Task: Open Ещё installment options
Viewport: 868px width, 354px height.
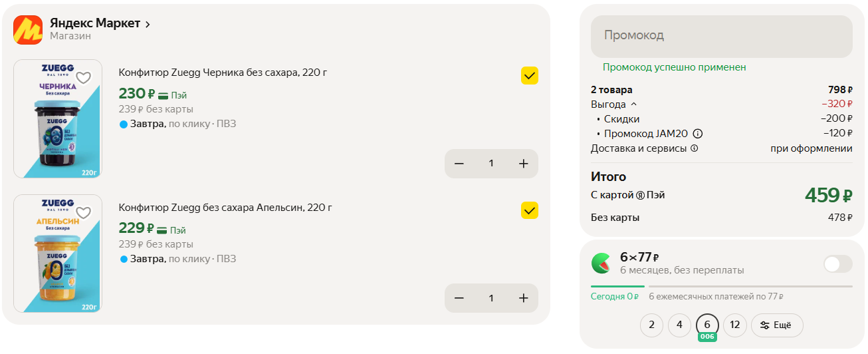Action: click(x=776, y=325)
